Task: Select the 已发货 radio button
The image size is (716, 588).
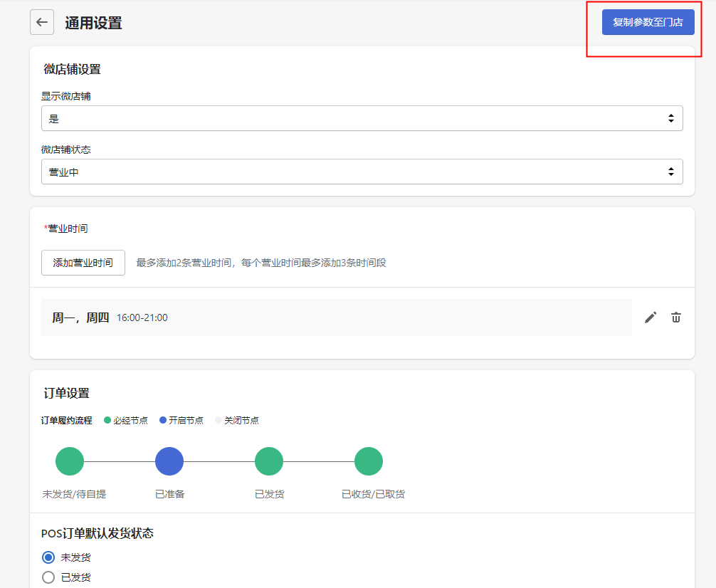Action: point(48,577)
